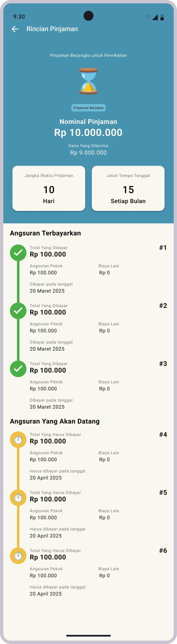Screen dimensions: 177x644
Task: Click the Rp 9.000.000 received funds amount
Action: point(88,153)
